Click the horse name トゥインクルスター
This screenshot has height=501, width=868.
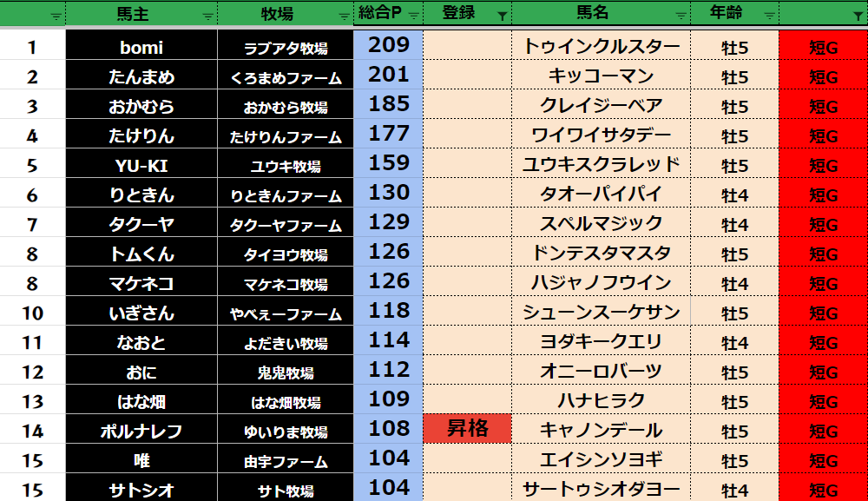point(601,48)
